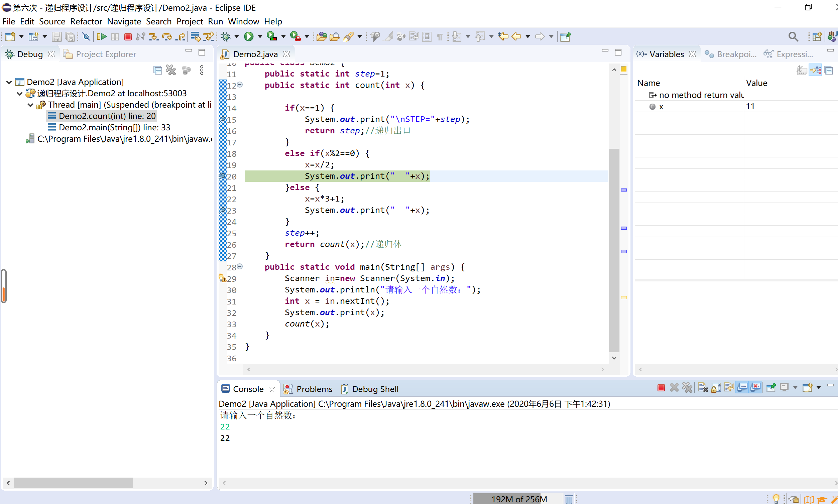Select the javaw.exe process entry
This screenshot has height=504, width=838.
119,139
